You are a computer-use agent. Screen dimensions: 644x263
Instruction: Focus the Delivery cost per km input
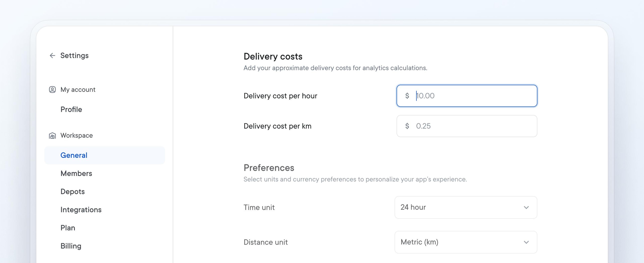pyautogui.click(x=467, y=126)
